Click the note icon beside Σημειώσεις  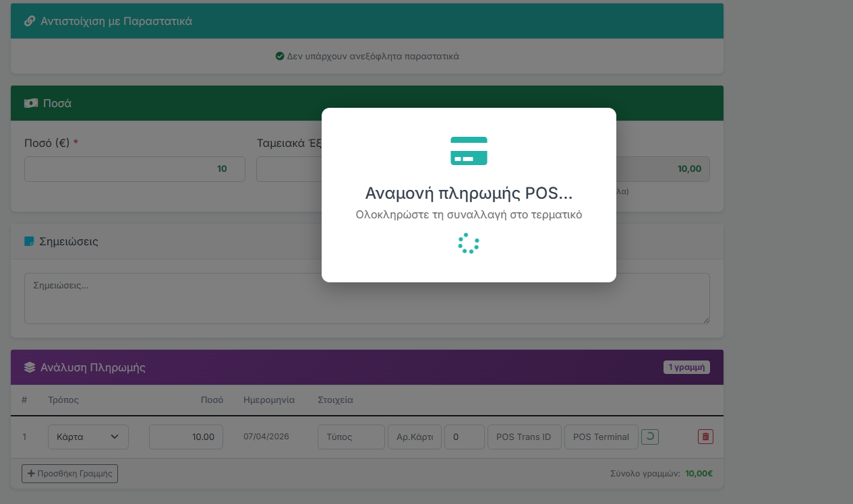29,241
